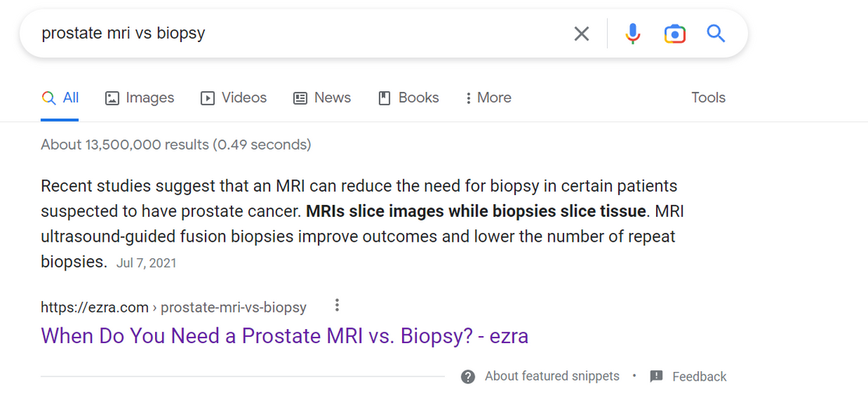Image resolution: width=868 pixels, height=407 pixels.
Task: Start voice search with microphone icon
Action: click(633, 34)
